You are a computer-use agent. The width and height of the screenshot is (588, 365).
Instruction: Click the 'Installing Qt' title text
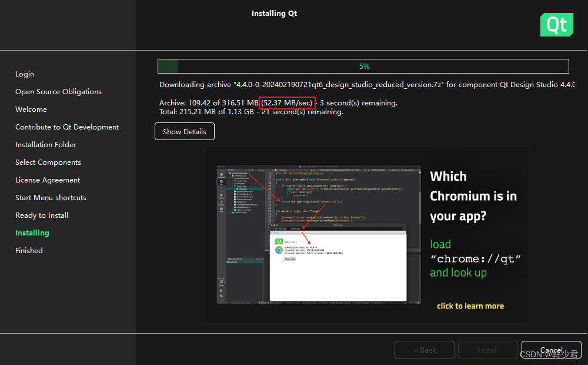click(274, 14)
